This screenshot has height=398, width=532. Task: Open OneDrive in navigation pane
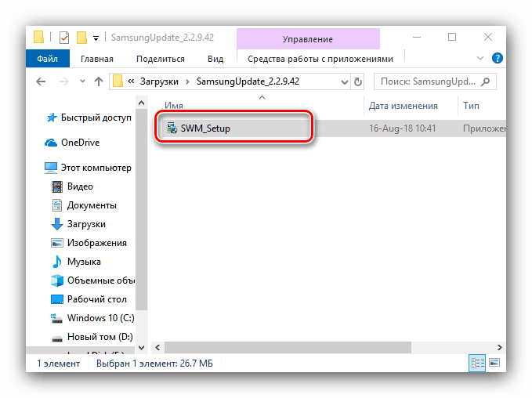pos(81,143)
